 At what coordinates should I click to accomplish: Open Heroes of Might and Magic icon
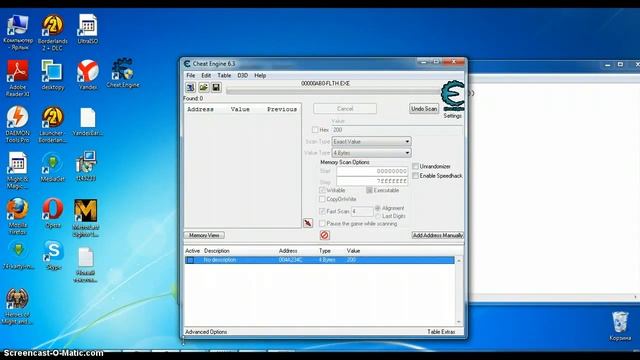coord(17,306)
